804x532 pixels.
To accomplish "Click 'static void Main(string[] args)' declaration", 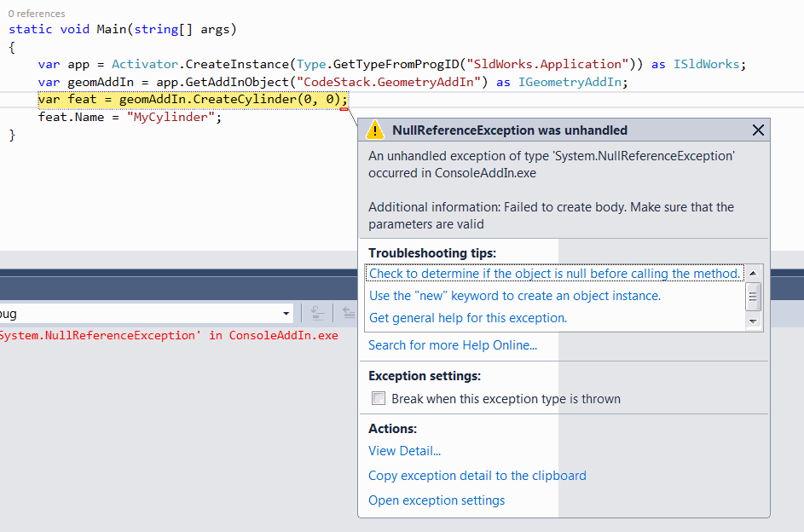I will point(123,29).
